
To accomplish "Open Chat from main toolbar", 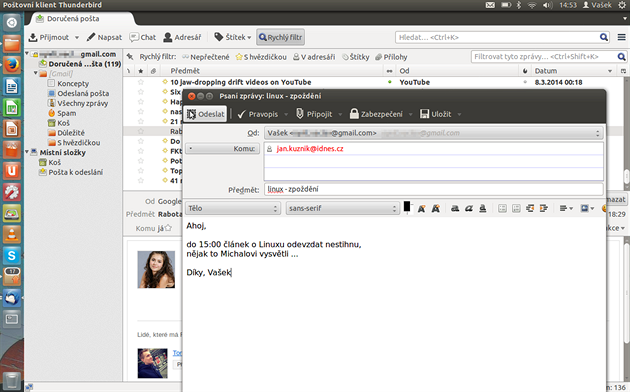I will pyautogui.click(x=142, y=37).
